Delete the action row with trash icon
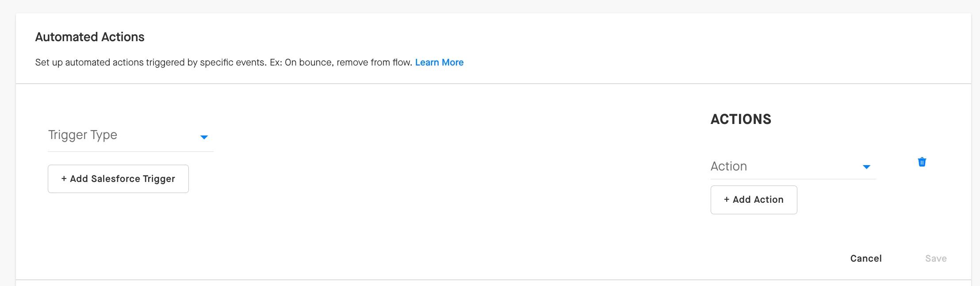The height and width of the screenshot is (286, 980). click(x=922, y=162)
